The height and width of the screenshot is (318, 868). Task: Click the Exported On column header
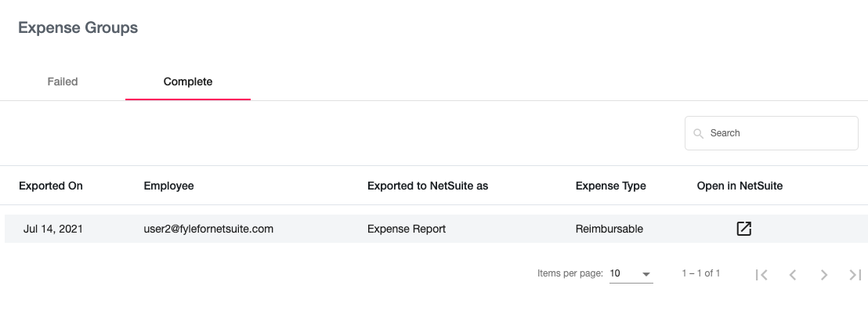[x=51, y=186]
